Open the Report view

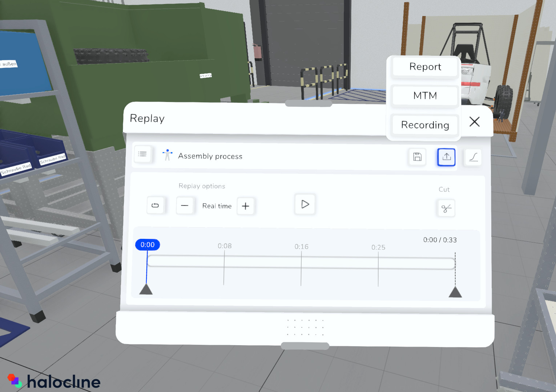424,67
